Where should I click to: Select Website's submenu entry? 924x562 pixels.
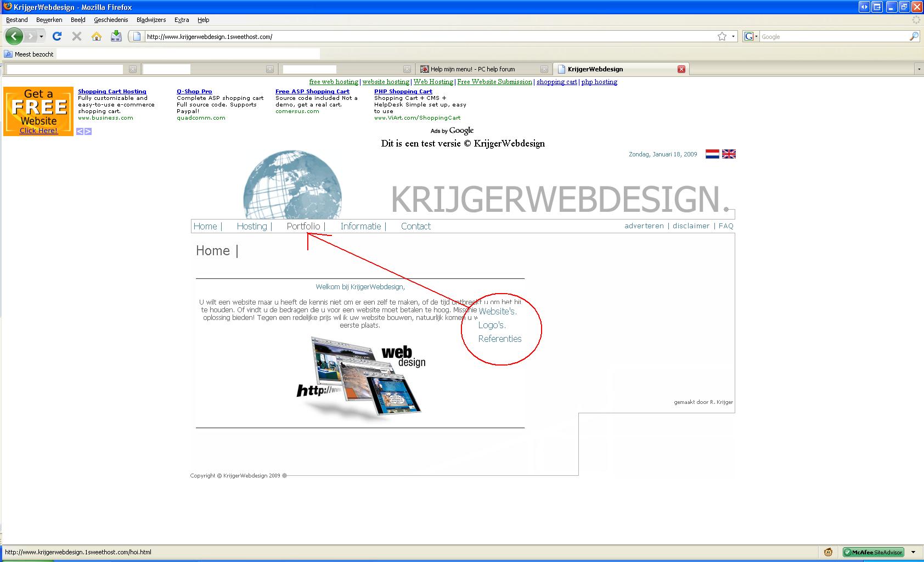(498, 311)
